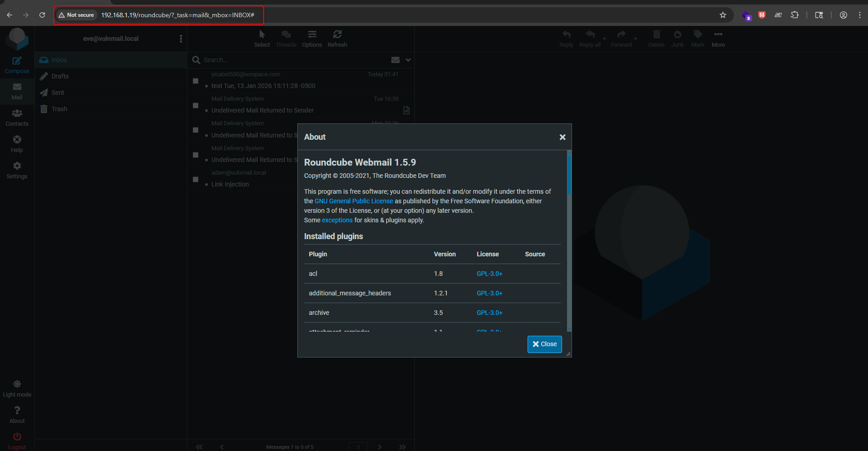Screen dimensions: 868x451
Task: Click the Search mail input field
Action: tap(295, 60)
